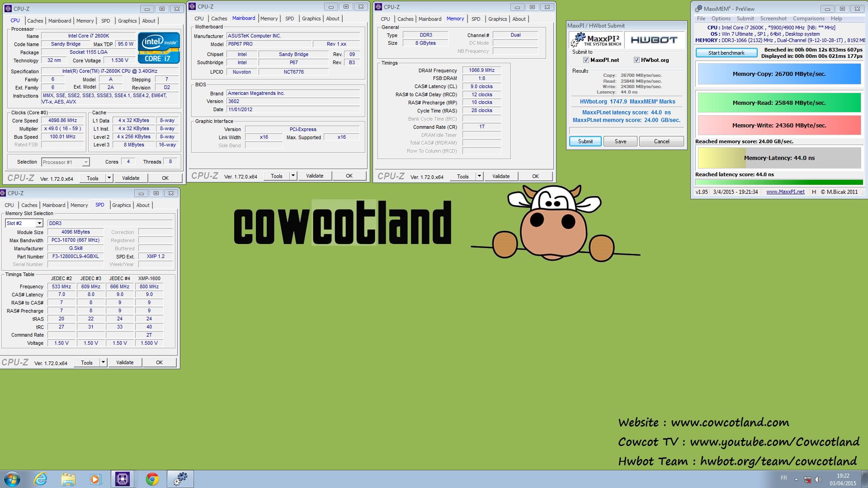Open the Slot #2 memory slot dropdown
This screenshot has width=868, height=488.
24,223
